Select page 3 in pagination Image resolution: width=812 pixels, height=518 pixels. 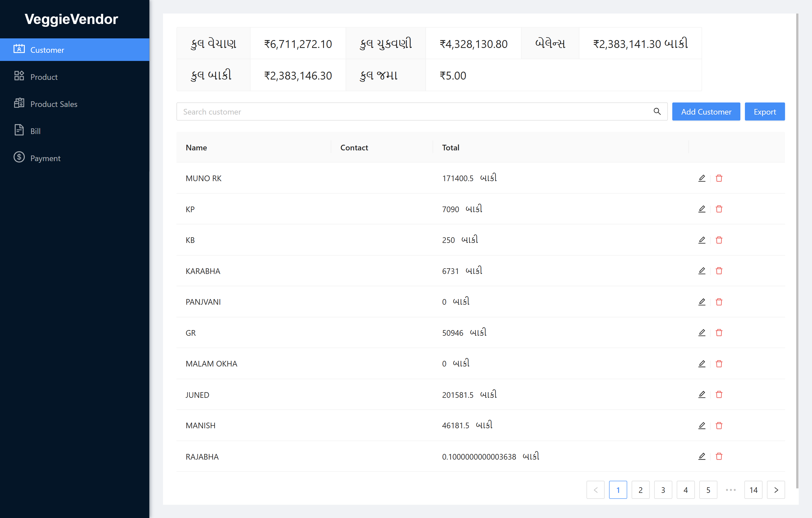pyautogui.click(x=663, y=490)
